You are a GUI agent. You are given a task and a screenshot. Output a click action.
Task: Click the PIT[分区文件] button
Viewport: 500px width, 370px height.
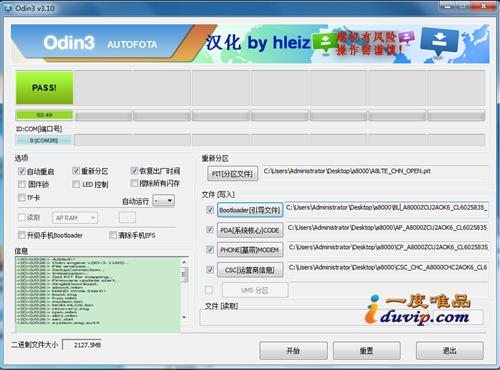coord(233,174)
